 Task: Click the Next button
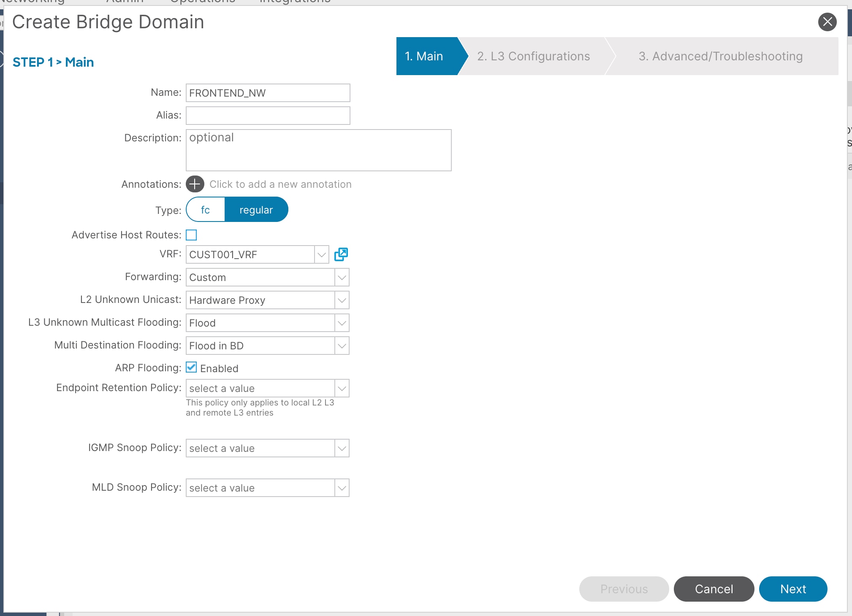tap(792, 589)
